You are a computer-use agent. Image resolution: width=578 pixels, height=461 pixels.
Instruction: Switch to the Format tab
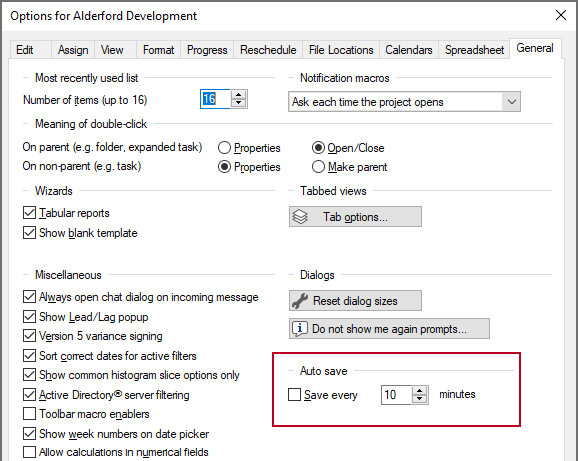pyautogui.click(x=159, y=50)
